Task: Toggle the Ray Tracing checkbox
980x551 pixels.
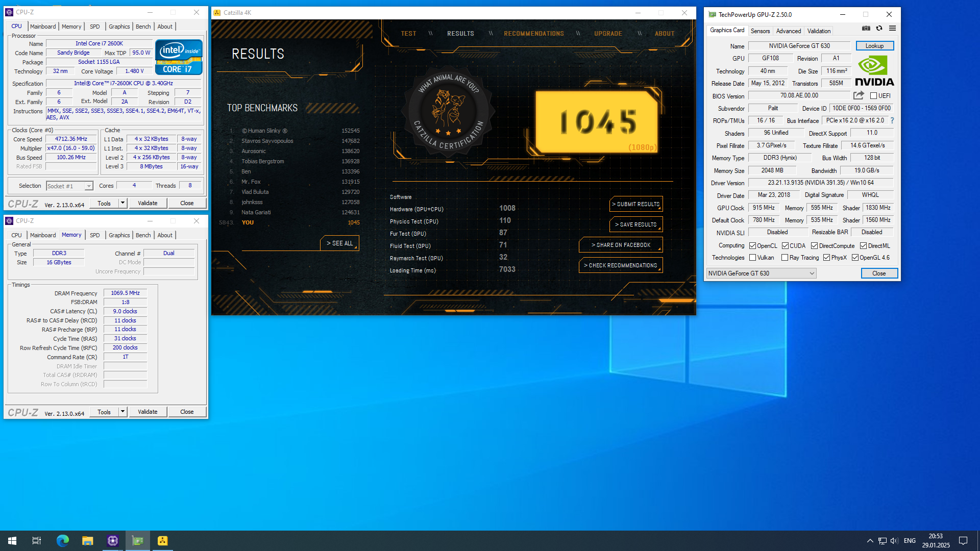Action: [x=785, y=258]
